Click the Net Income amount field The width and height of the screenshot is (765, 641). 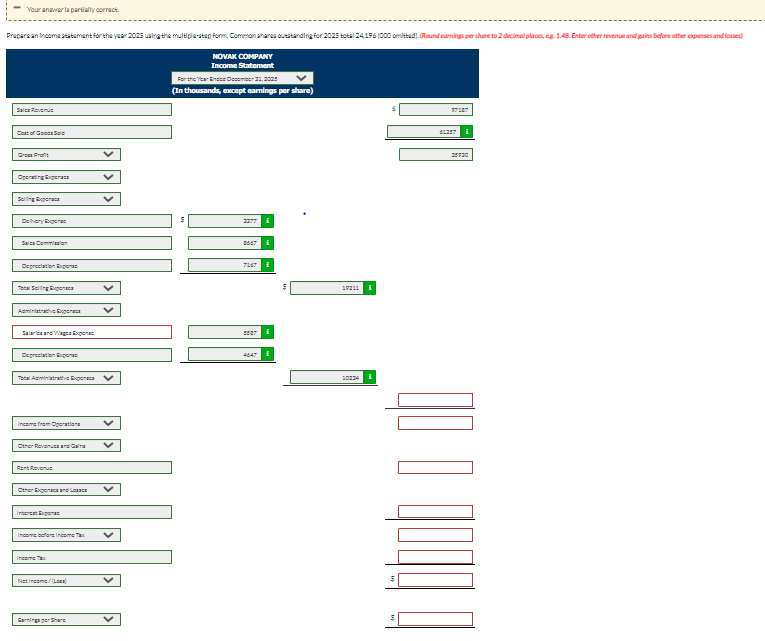pyautogui.click(x=435, y=580)
